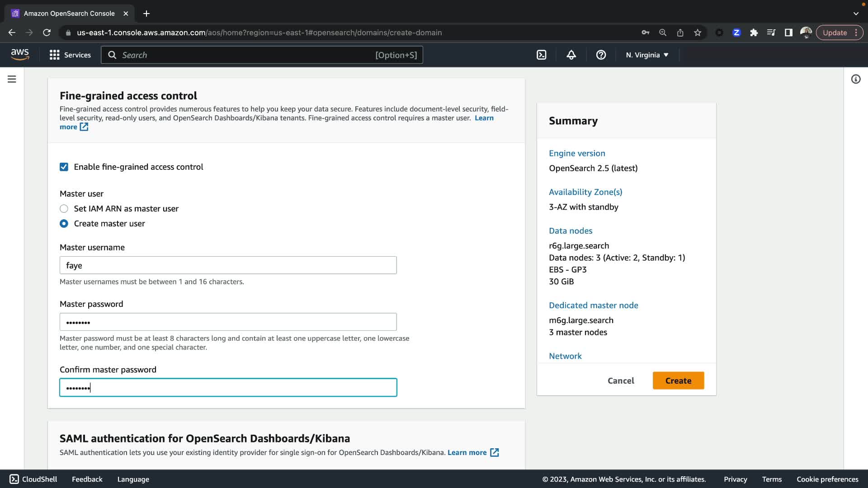Open the info panel icon at right
The height and width of the screenshot is (488, 868).
855,79
